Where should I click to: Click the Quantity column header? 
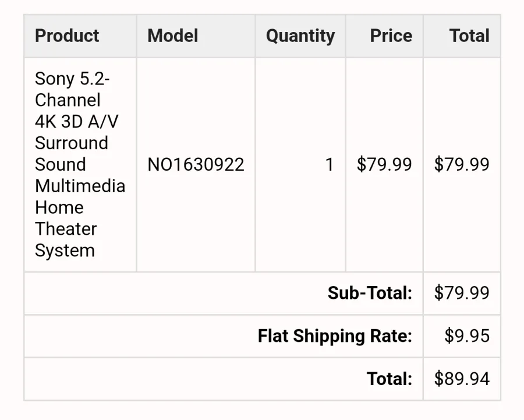pyautogui.click(x=300, y=36)
